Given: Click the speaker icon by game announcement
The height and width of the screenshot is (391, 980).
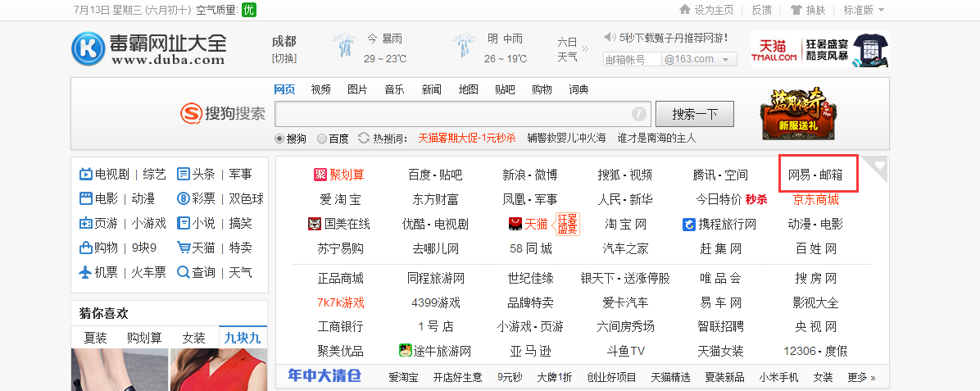Looking at the screenshot, I should coord(610,37).
